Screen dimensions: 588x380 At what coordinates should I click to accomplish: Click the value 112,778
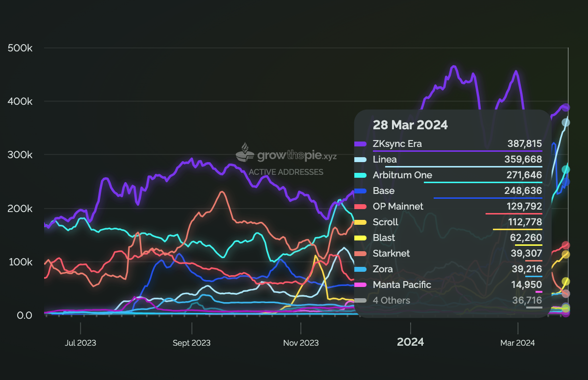coord(525,222)
